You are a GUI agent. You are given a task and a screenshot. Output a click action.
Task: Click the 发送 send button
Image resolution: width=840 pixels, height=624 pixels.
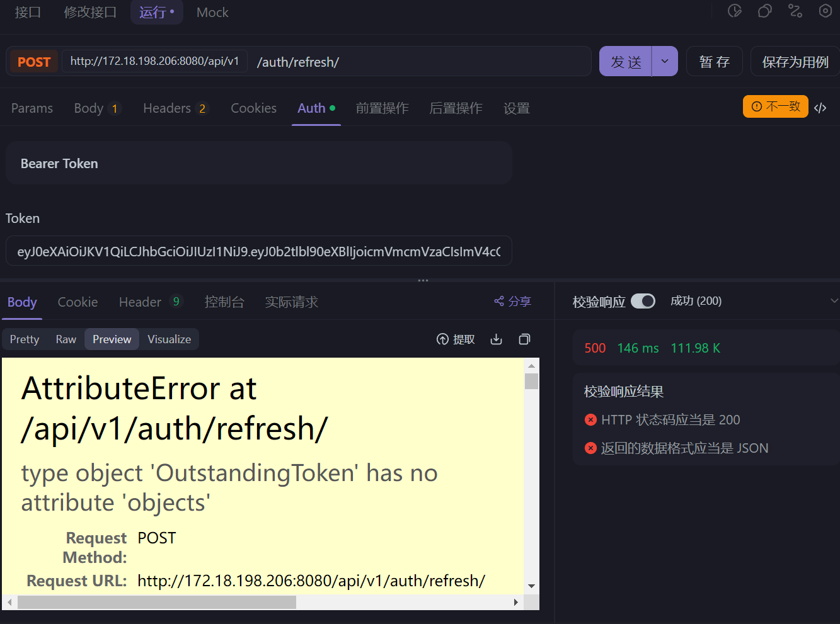coord(626,61)
